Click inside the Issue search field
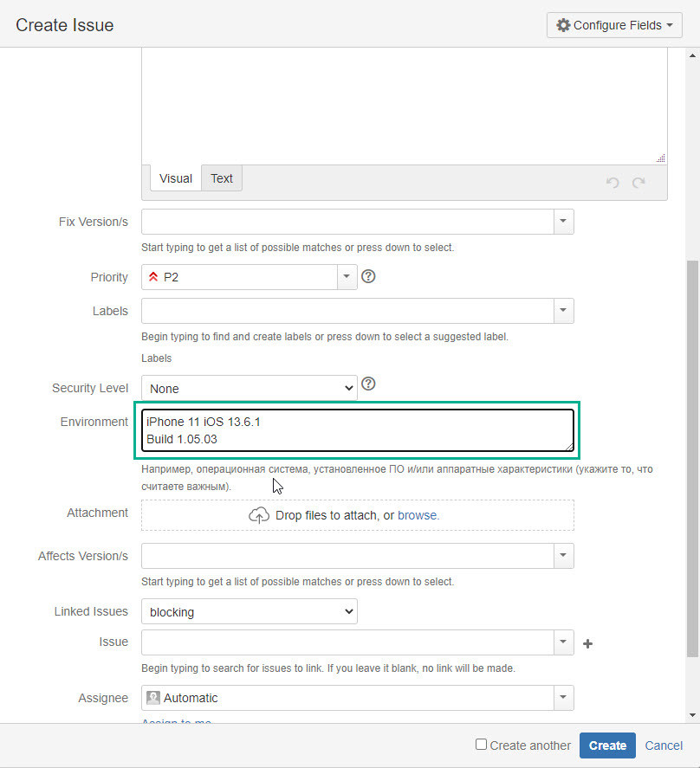This screenshot has width=700, height=768. click(347, 642)
